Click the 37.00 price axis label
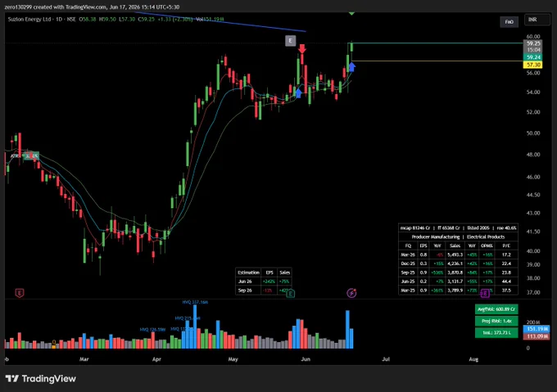This screenshot has height=392, width=557. [x=533, y=293]
